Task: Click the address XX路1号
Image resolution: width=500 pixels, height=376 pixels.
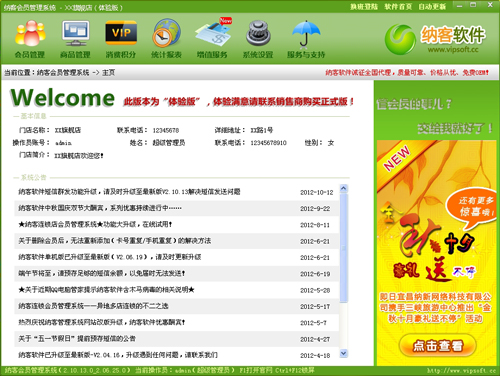Action: (x=261, y=130)
